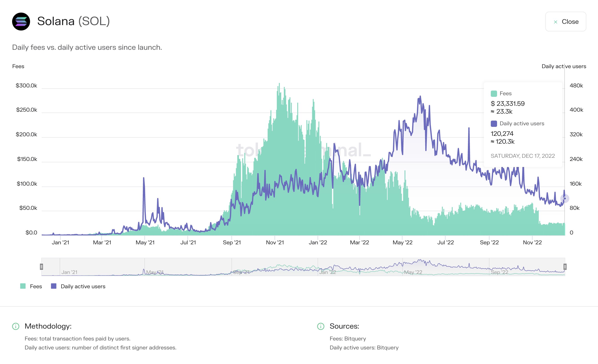Click the diamond data point marker on the chart

click(x=565, y=199)
